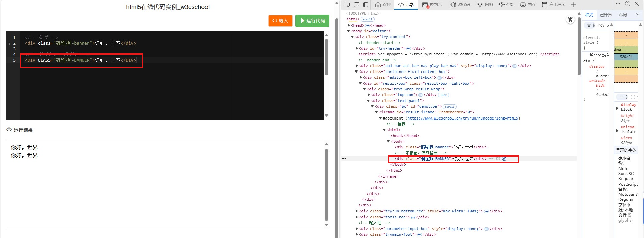644x238 pixels.
Task: Click the plus icon for more tools
Action: pos(573,5)
